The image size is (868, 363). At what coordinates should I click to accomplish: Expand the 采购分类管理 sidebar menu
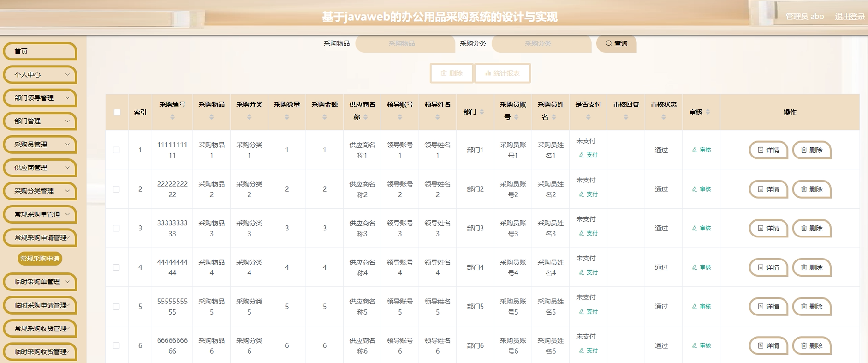40,191
